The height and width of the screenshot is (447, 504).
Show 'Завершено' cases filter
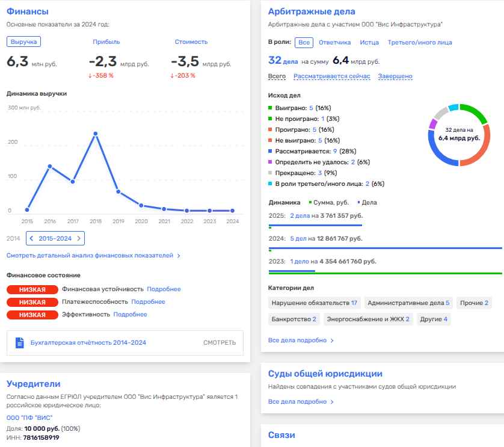(x=395, y=76)
